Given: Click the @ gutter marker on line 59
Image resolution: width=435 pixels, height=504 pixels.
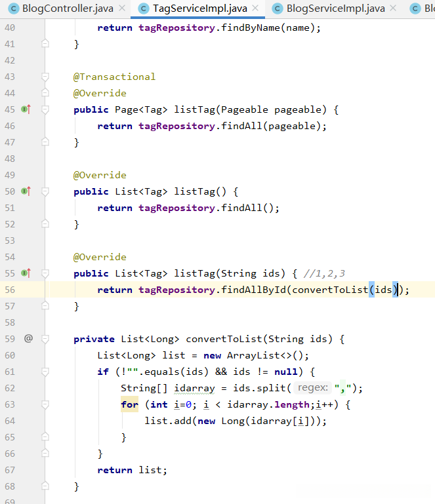Looking at the screenshot, I should coord(28,338).
